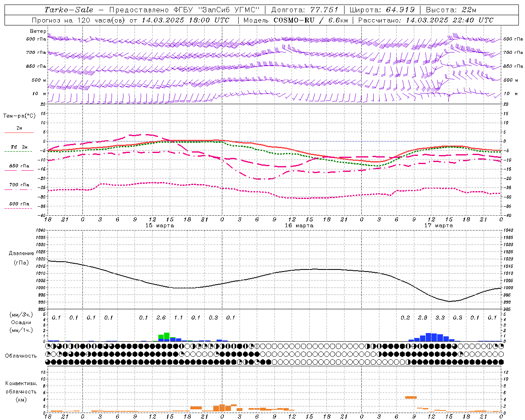This screenshot has width=525, height=420.
Task: Click the 'Ветер' wind panel label
Action: pos(38,31)
